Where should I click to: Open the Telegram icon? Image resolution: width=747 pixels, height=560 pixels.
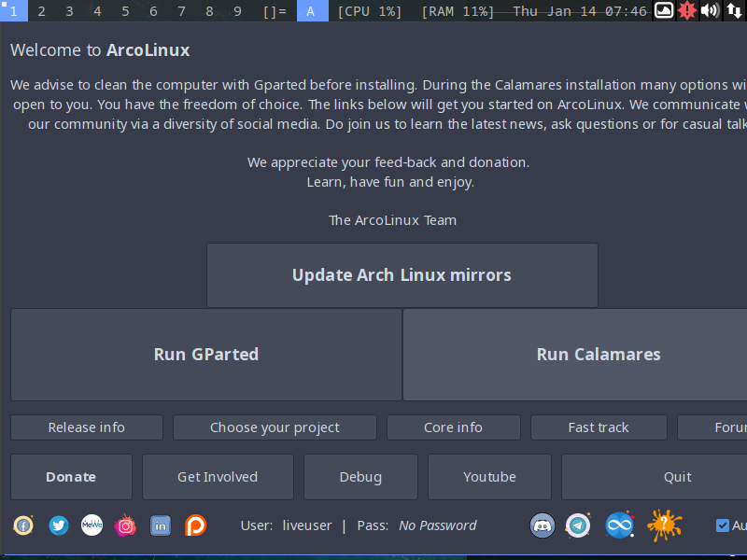(x=578, y=525)
